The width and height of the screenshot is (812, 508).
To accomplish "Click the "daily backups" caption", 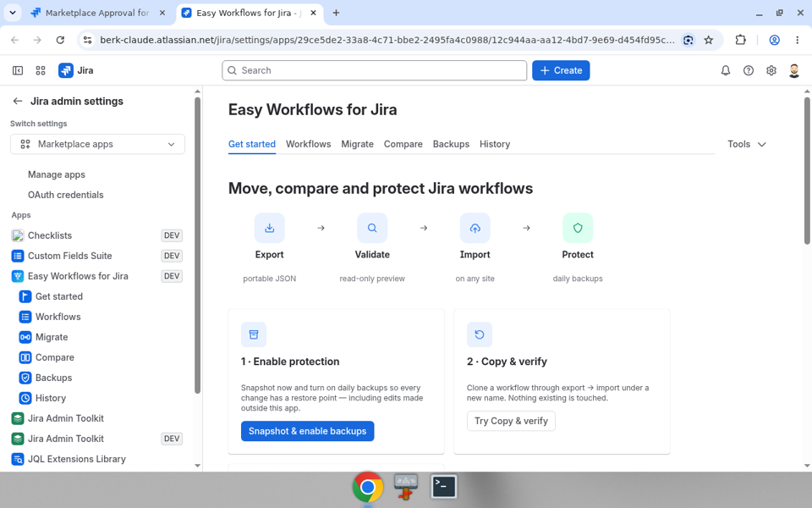I will tap(578, 279).
